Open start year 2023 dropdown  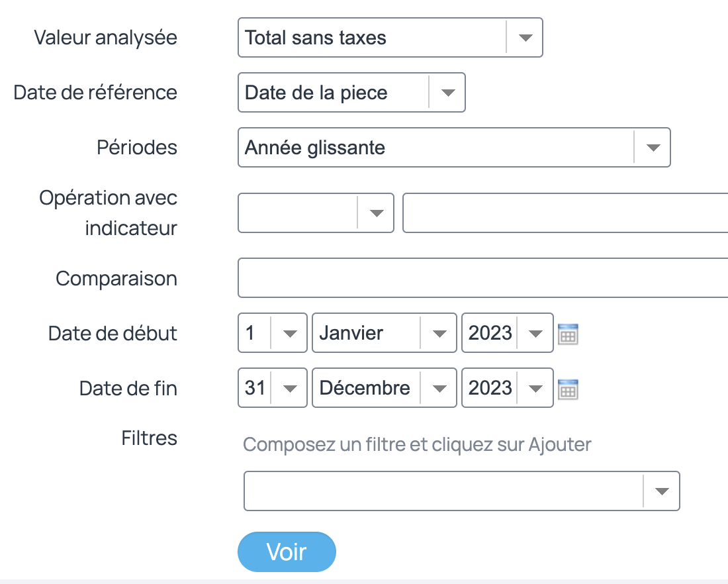507,332
